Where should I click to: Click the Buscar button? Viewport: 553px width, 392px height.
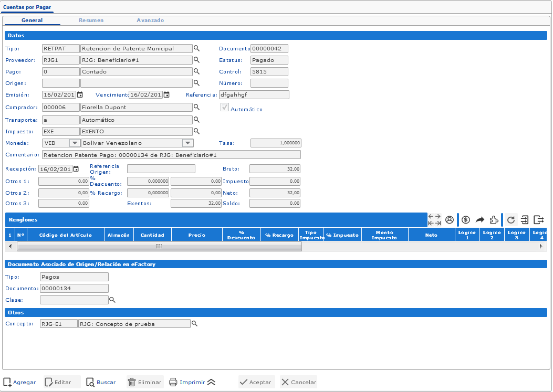click(x=101, y=382)
